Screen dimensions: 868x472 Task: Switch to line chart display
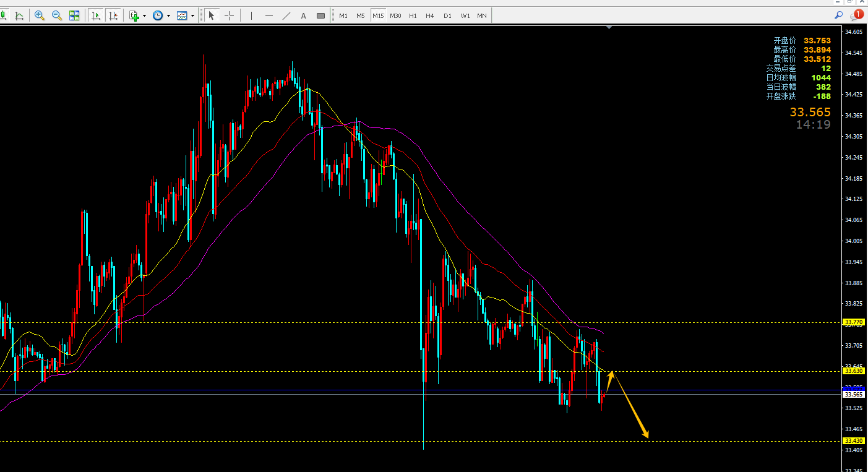pos(19,15)
